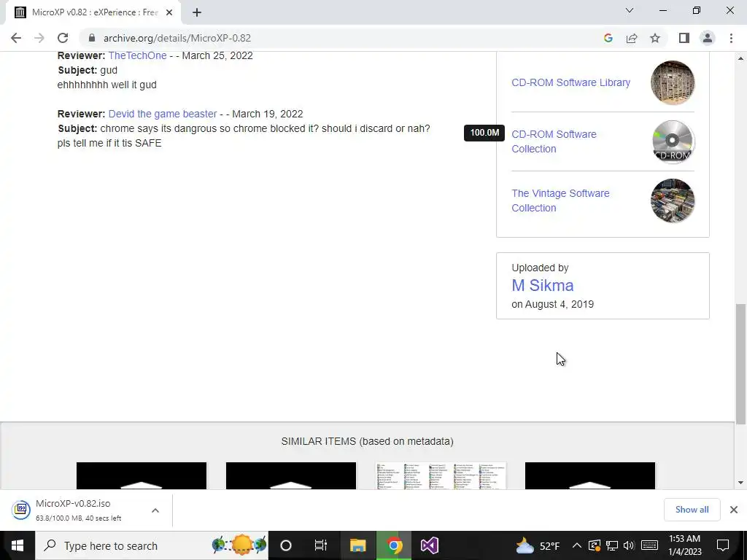Show hidden system tray icons
747x560 pixels.
[x=576, y=545]
